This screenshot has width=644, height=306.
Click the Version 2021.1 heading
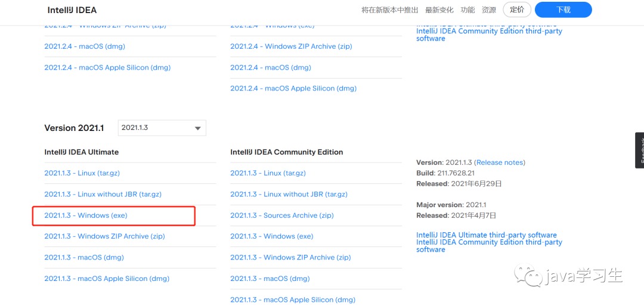pyautogui.click(x=74, y=128)
